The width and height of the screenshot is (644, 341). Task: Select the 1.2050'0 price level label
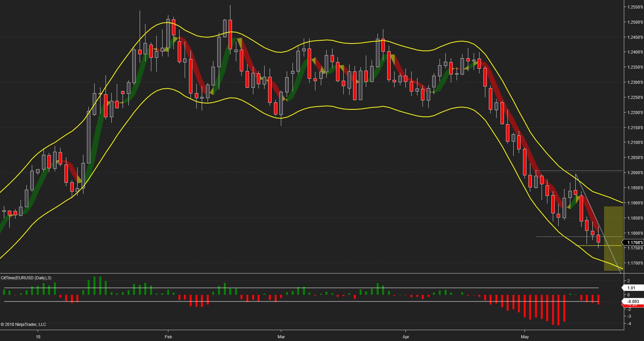point(635,158)
